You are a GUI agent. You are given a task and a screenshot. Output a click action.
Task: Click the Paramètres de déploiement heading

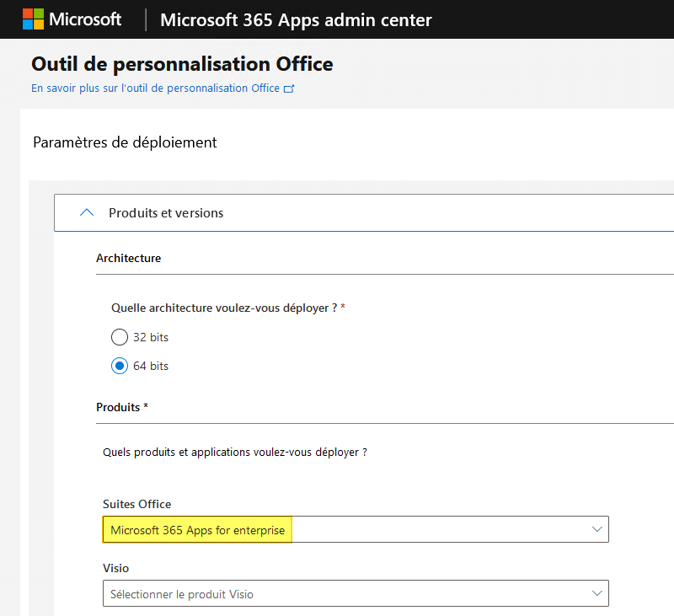pos(125,142)
